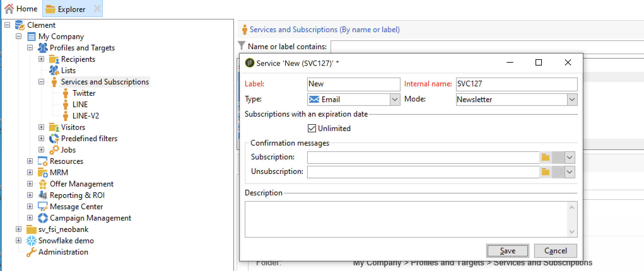Expand the Resources tree node

click(30, 161)
